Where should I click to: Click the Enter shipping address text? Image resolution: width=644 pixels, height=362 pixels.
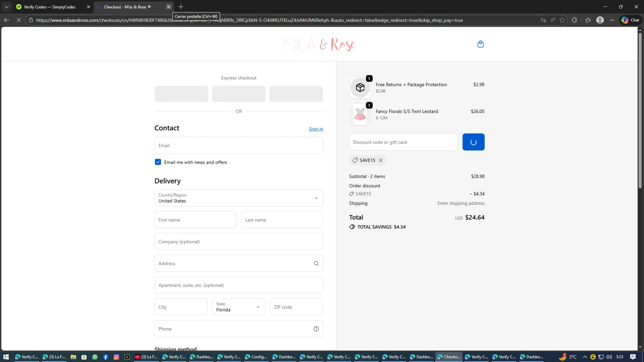coord(461,203)
